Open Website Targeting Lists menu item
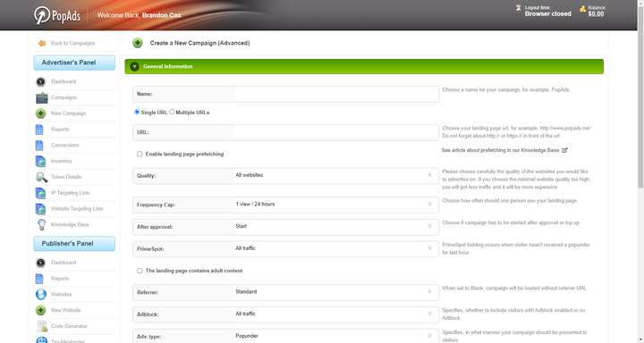 tap(77, 209)
